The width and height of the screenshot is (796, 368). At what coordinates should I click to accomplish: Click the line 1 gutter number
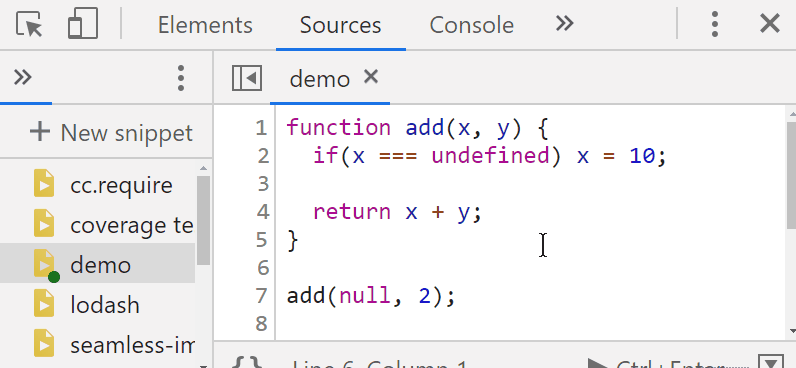(x=261, y=128)
